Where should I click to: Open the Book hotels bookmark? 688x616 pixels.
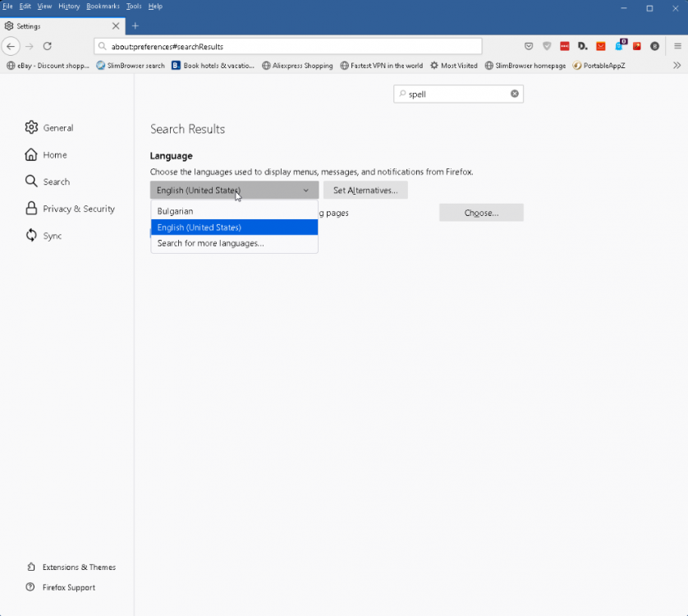pos(213,66)
